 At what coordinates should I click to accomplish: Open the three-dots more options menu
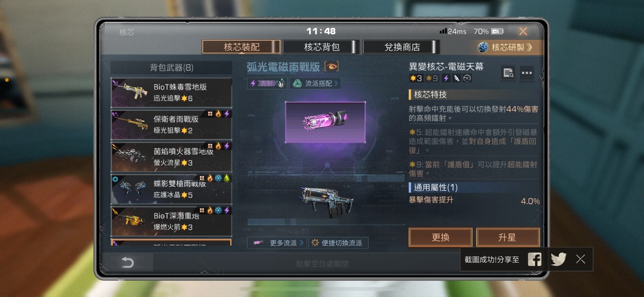click(527, 73)
